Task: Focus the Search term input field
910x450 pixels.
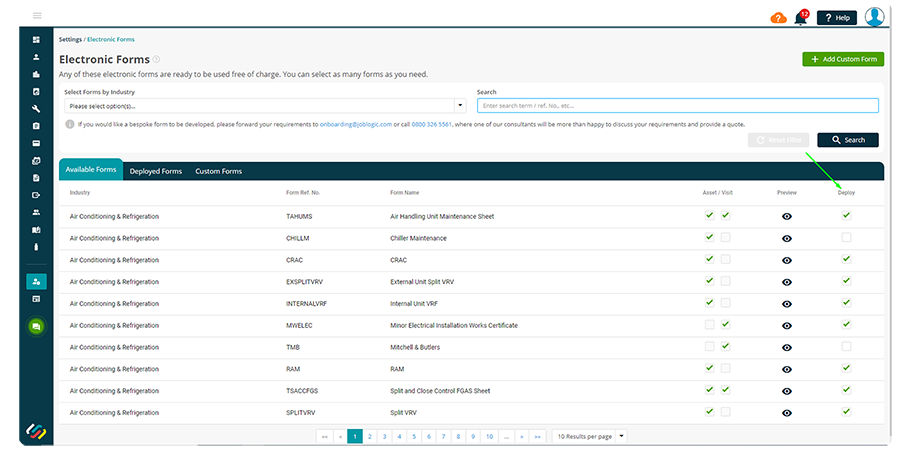Action: (677, 106)
